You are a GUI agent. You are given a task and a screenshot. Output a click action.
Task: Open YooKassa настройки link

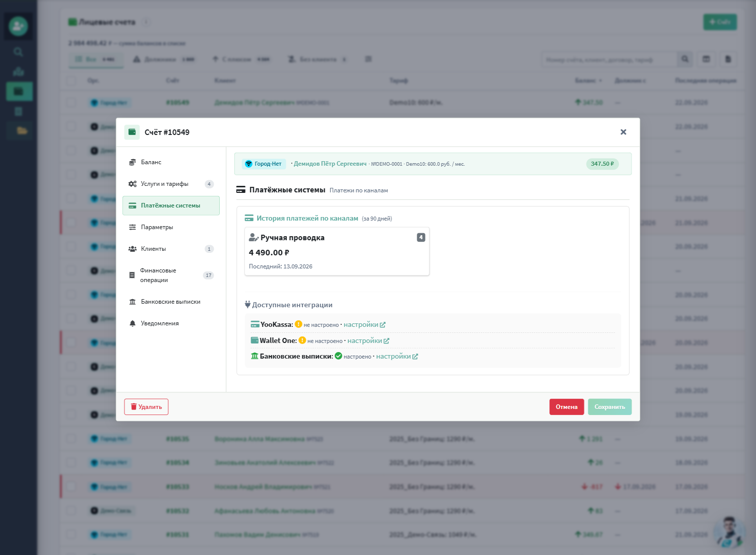364,325
